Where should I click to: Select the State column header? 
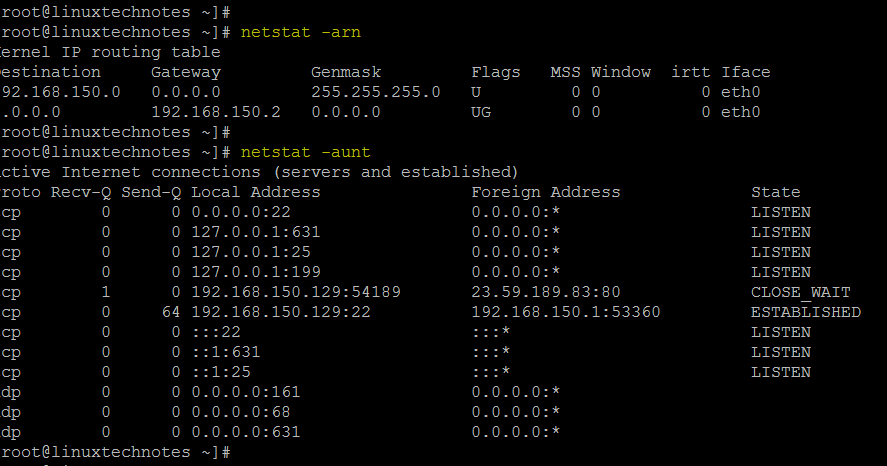pyautogui.click(x=776, y=192)
